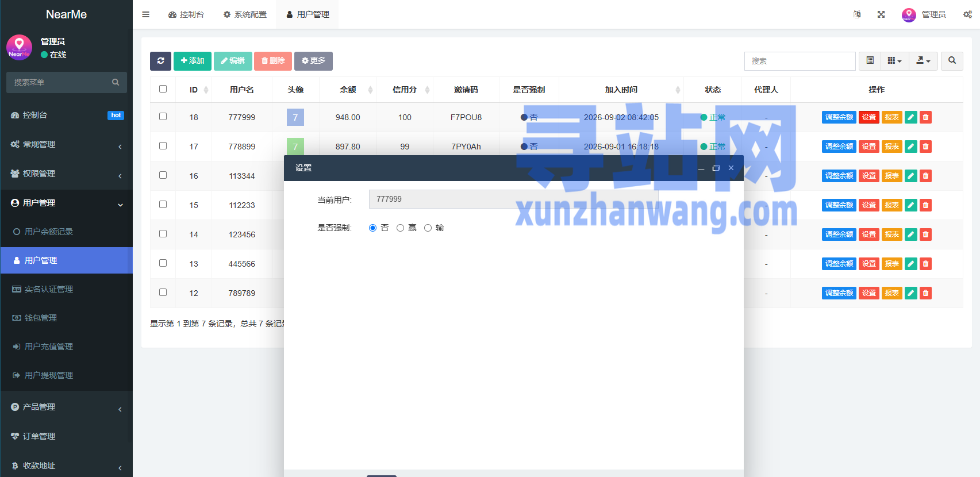The height and width of the screenshot is (477, 980).
Task: Toggle fullscreen mode icon
Action: pos(881,14)
